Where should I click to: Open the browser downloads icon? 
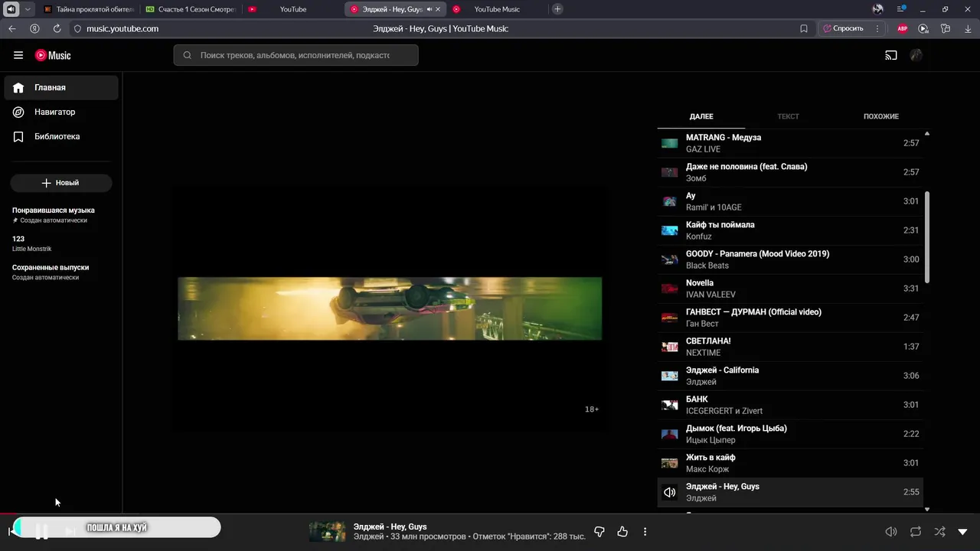point(968,28)
